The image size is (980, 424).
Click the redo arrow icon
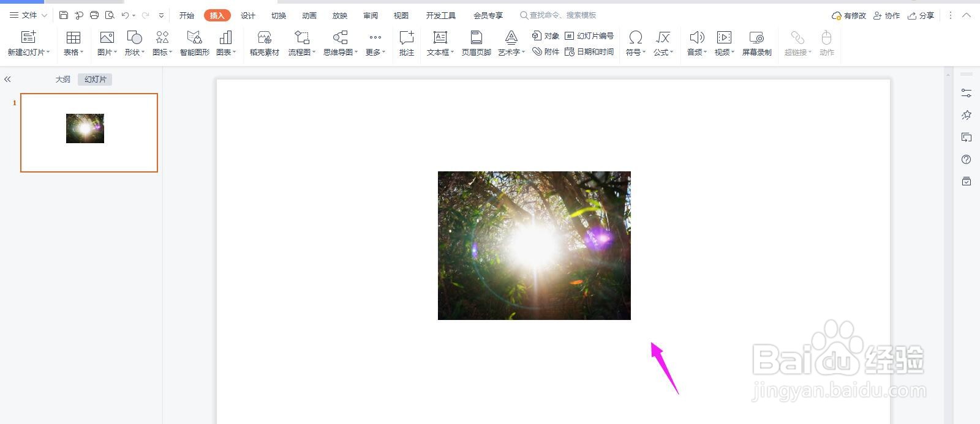point(145,15)
